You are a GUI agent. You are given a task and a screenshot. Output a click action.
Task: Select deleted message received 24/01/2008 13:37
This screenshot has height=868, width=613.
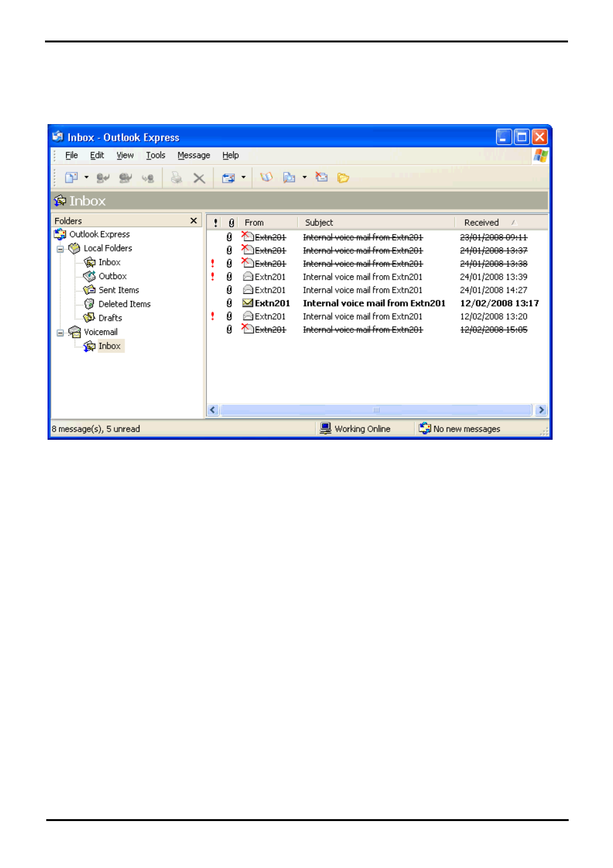377,251
